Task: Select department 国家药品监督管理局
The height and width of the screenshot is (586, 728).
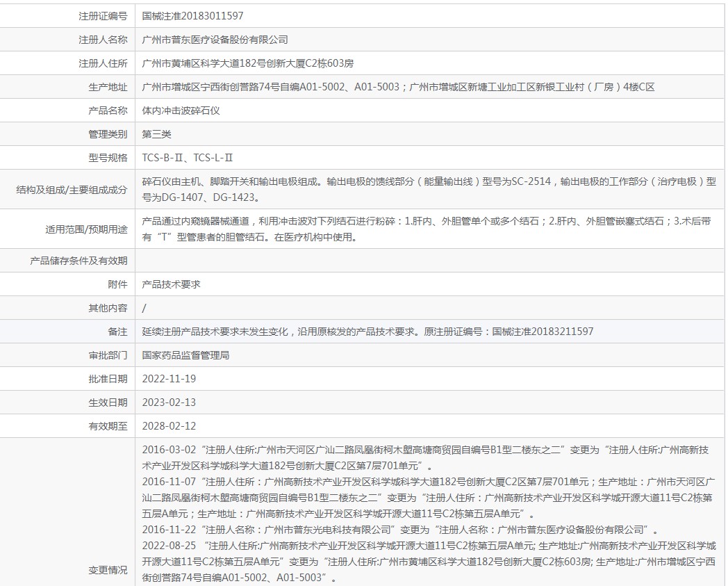Action: click(185, 356)
